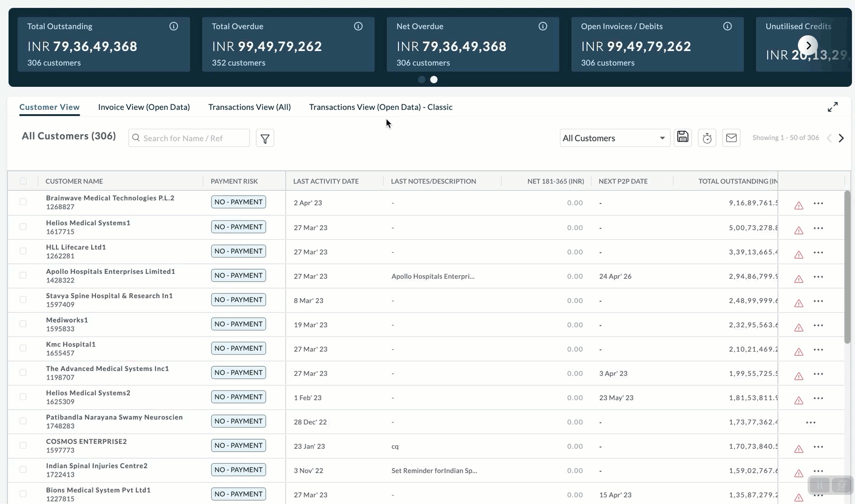Switch to Invoice View (Open Data) tab

coord(144,107)
